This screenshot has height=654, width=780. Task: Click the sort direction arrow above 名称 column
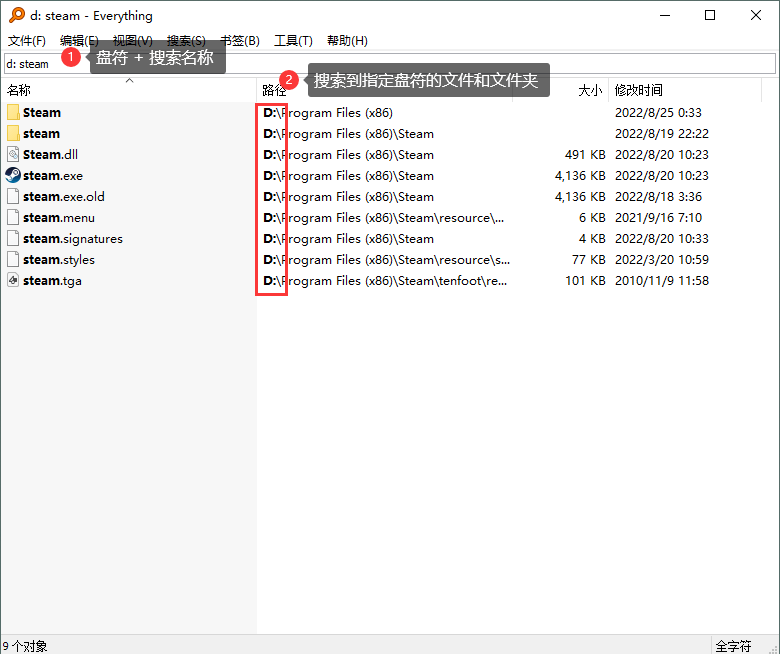129,80
